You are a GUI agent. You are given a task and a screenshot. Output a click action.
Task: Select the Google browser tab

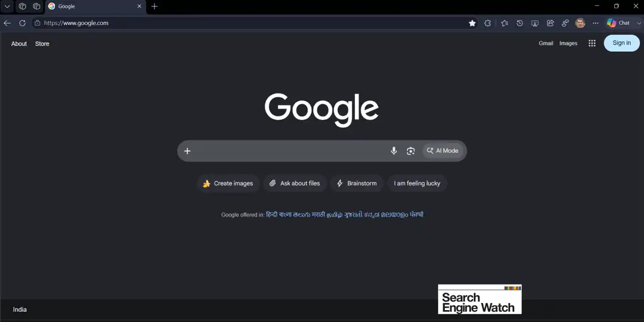click(94, 7)
